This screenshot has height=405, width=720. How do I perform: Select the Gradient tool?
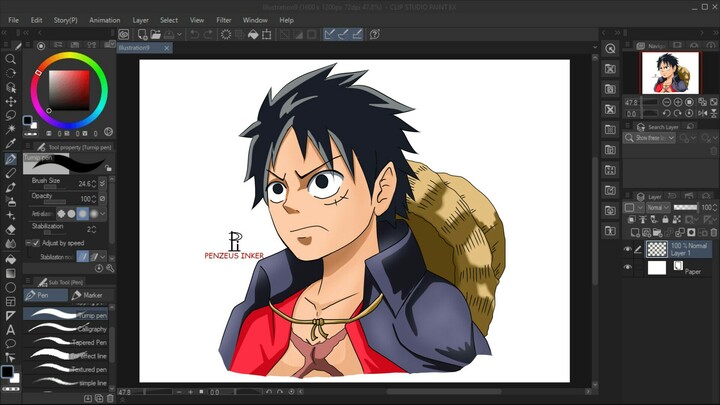coord(10,273)
